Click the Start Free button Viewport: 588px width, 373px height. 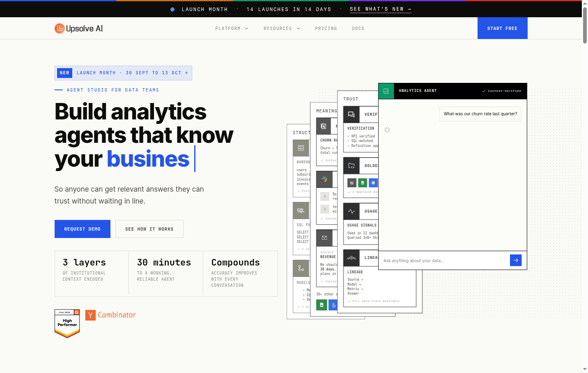point(502,28)
